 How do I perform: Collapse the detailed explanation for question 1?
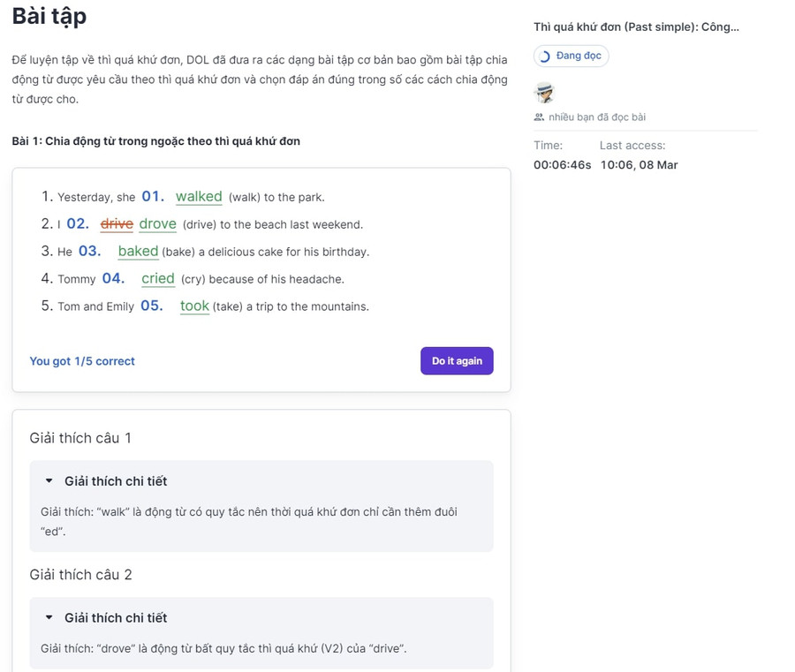pyautogui.click(x=49, y=481)
